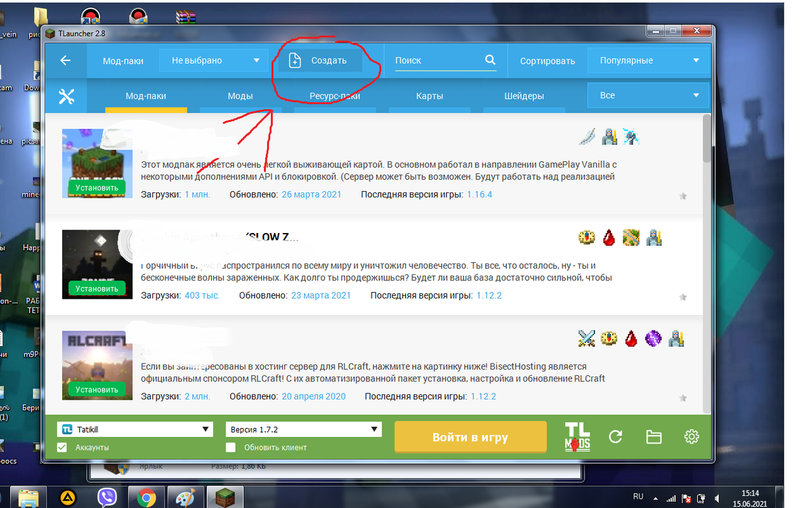Viewport: 812px width, 508px height.
Task: Open the game folder icon
Action: (654, 437)
